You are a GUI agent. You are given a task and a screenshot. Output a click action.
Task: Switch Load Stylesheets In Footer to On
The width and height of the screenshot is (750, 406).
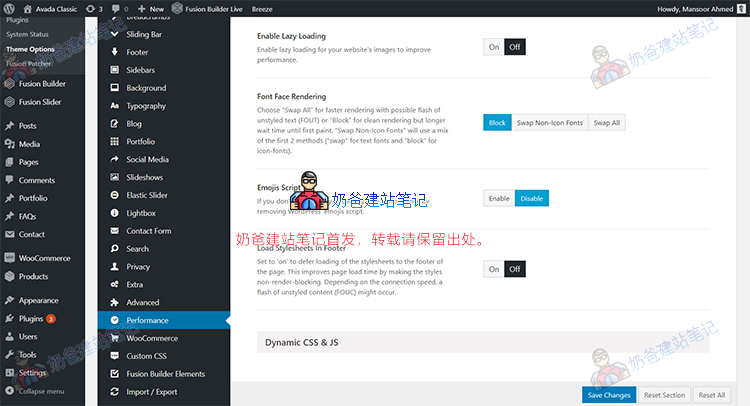493,269
